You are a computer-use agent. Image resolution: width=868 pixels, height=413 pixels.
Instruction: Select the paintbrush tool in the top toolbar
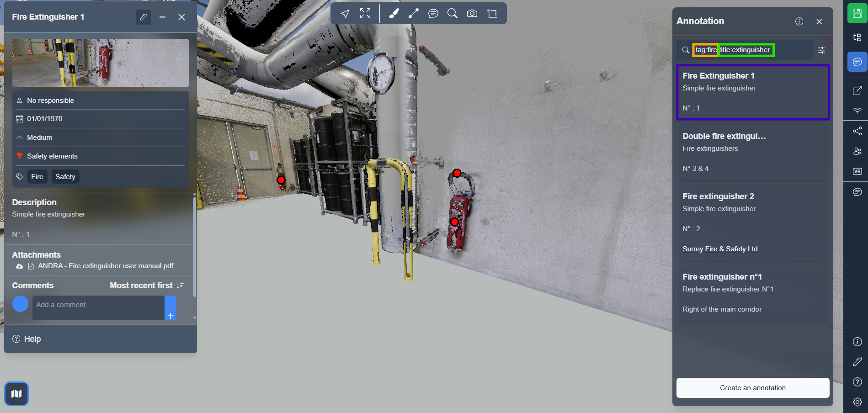point(394,14)
